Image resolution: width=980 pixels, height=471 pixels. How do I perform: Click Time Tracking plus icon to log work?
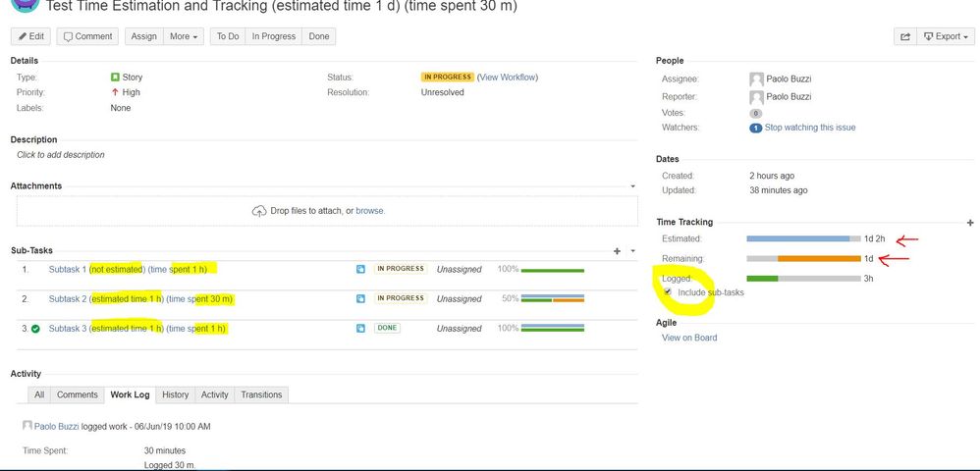(970, 223)
